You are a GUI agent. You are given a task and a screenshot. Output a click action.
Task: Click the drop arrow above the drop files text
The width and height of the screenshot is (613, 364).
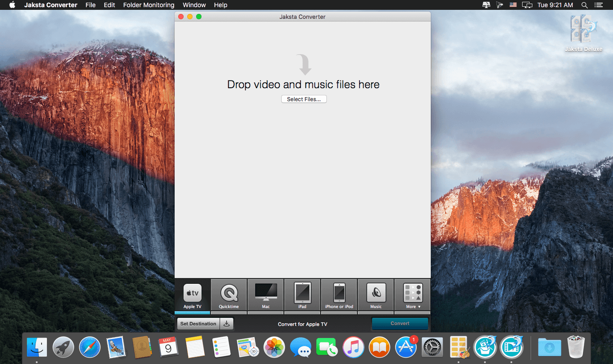[x=304, y=64]
